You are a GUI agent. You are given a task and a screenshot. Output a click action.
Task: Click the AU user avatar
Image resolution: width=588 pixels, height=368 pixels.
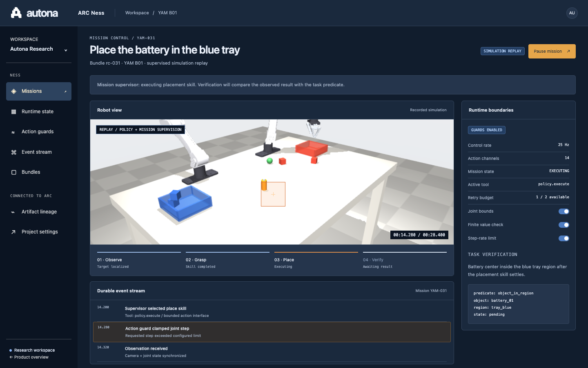(x=572, y=13)
